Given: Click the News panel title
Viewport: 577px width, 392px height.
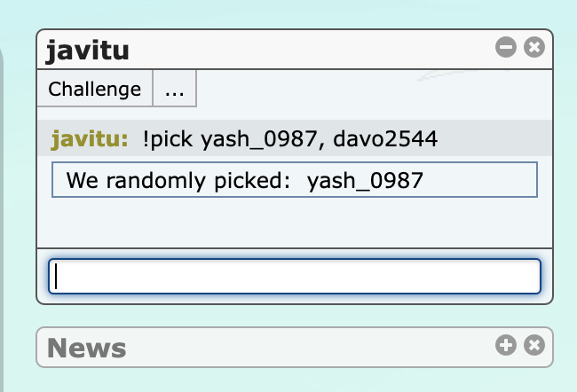Looking at the screenshot, I should tap(86, 348).
